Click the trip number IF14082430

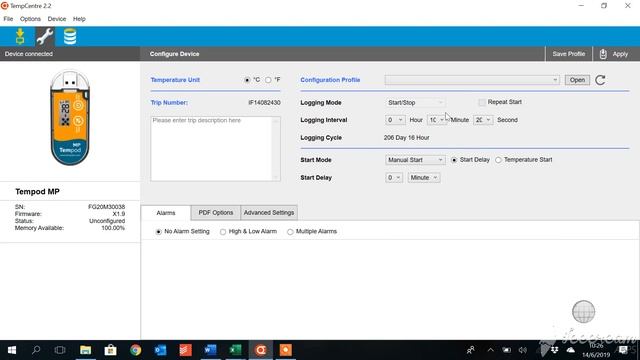[264, 102]
